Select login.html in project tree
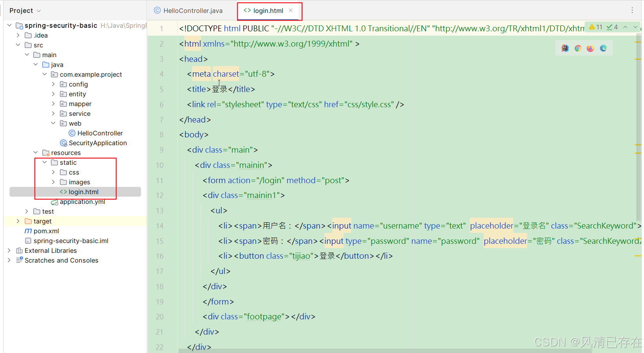 (x=84, y=192)
